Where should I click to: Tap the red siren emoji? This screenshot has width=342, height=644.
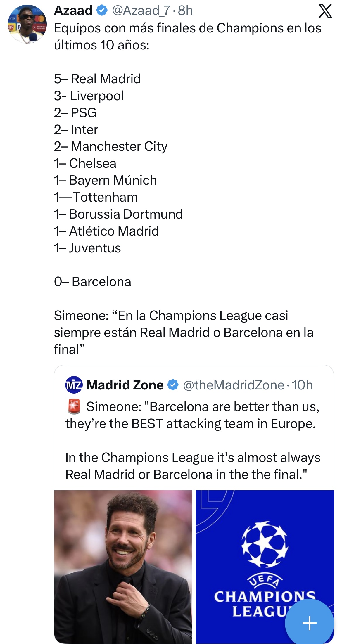pos(74,406)
